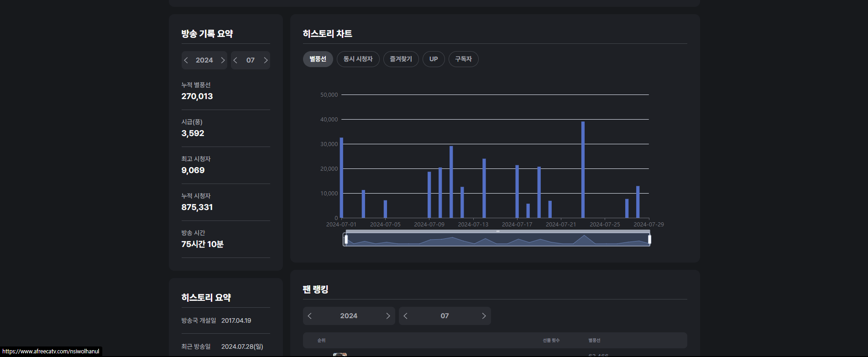Viewport: 868px width, 357px height.
Task: Click the 순위 column header in 팬 랭킹
Action: pyautogui.click(x=321, y=341)
